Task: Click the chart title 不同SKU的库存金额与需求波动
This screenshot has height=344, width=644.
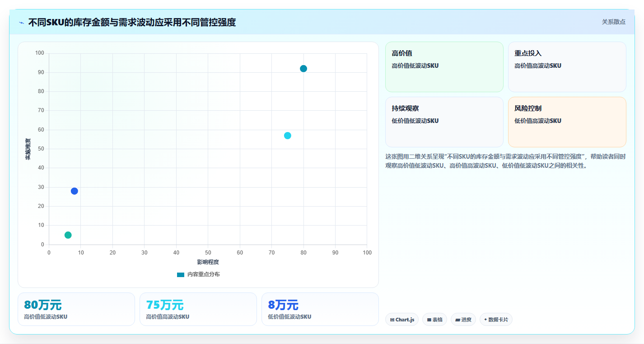Action: [x=132, y=22]
